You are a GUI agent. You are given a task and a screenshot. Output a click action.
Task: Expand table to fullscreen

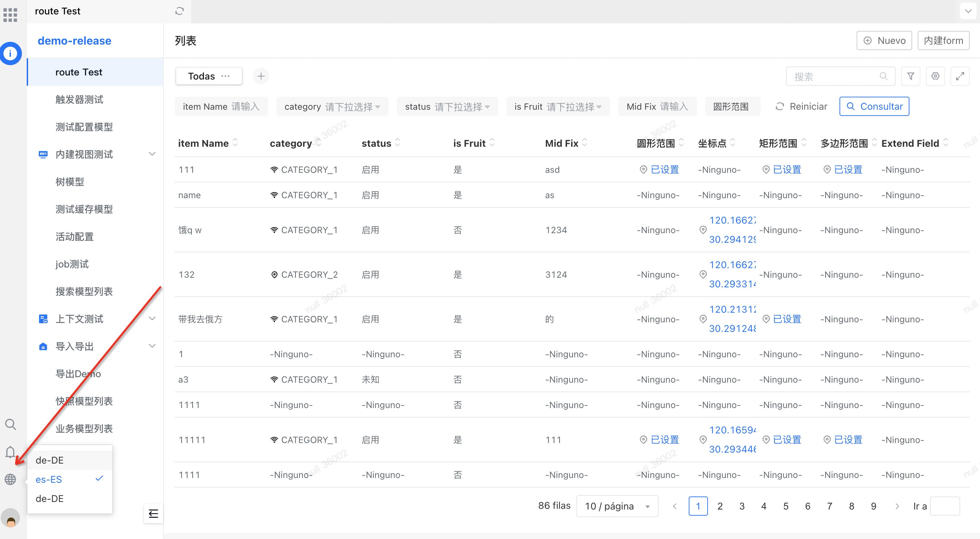[960, 76]
